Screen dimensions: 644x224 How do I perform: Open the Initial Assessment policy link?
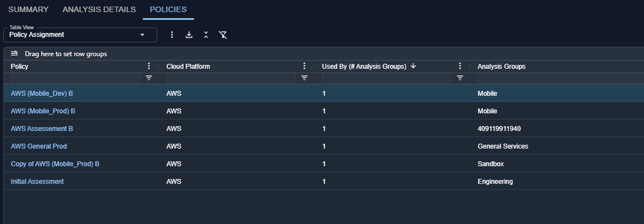[37, 181]
